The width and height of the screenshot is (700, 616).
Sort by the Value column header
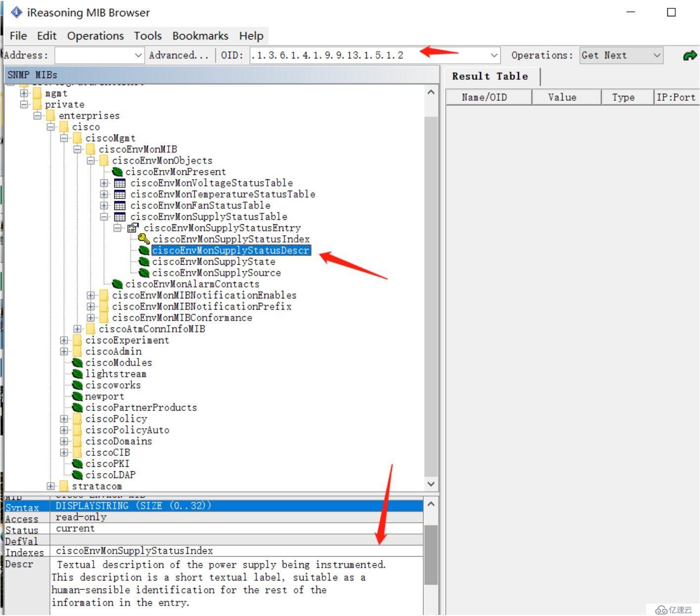[x=567, y=97]
